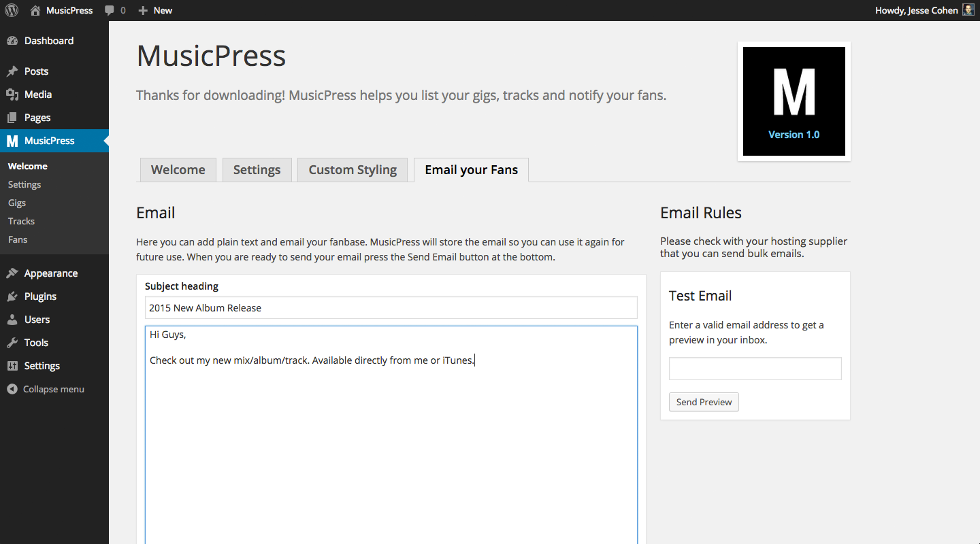Click the Users person icon
This screenshot has width=980, height=544.
12,320
